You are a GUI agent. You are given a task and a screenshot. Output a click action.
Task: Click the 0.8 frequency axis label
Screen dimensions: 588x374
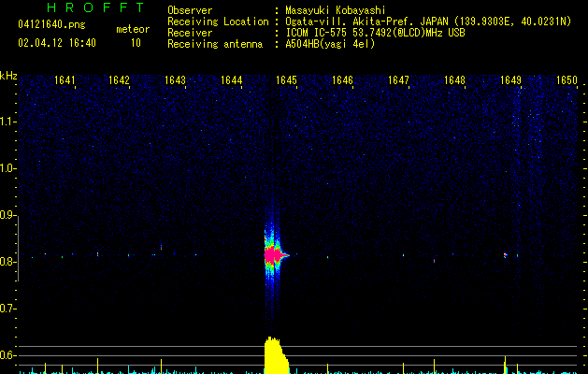[x=8, y=262]
